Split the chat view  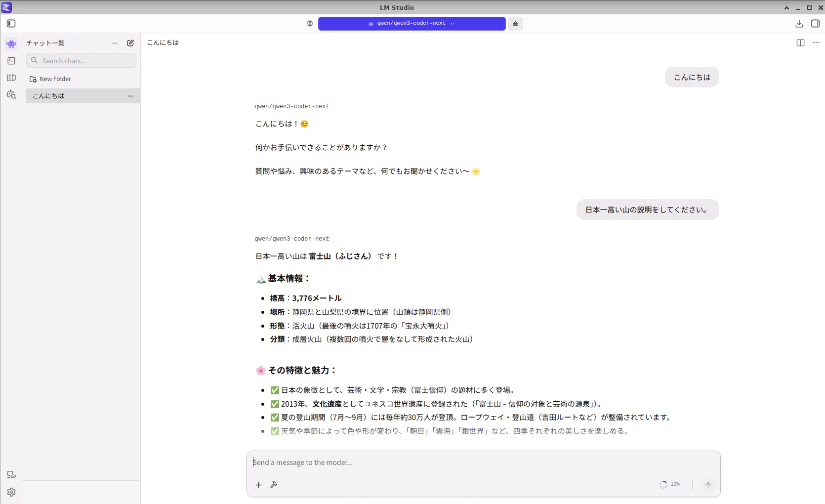(x=800, y=43)
